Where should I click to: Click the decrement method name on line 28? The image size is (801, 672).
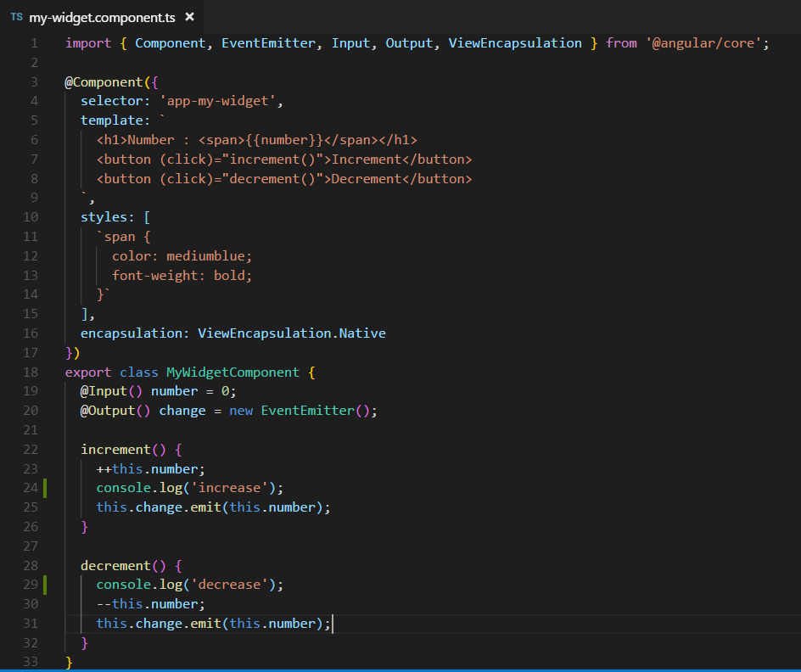pos(116,565)
